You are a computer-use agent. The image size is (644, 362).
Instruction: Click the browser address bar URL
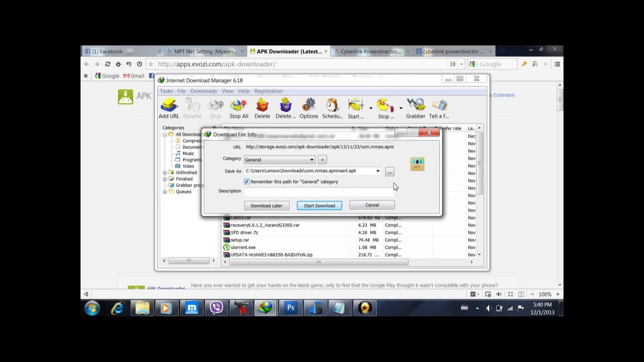(x=216, y=64)
